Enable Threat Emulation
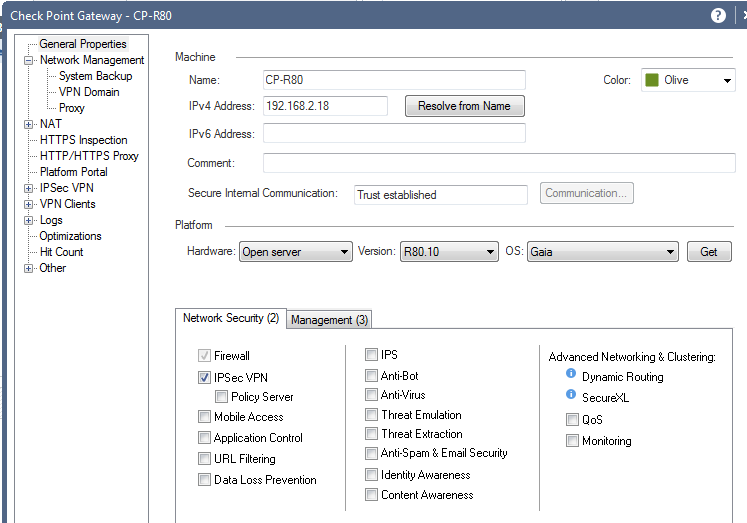This screenshot has height=523, width=747. click(x=371, y=415)
